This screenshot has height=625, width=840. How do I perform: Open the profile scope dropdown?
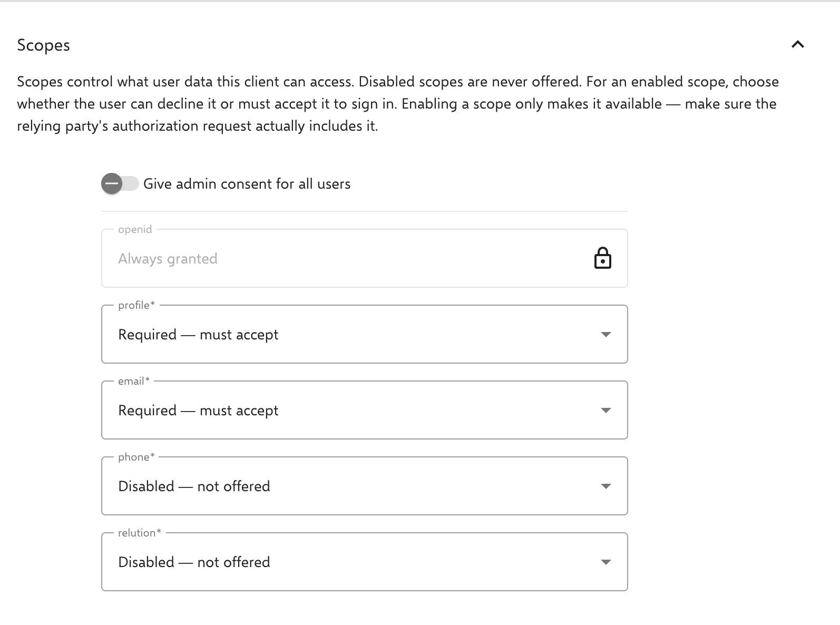[x=364, y=334]
